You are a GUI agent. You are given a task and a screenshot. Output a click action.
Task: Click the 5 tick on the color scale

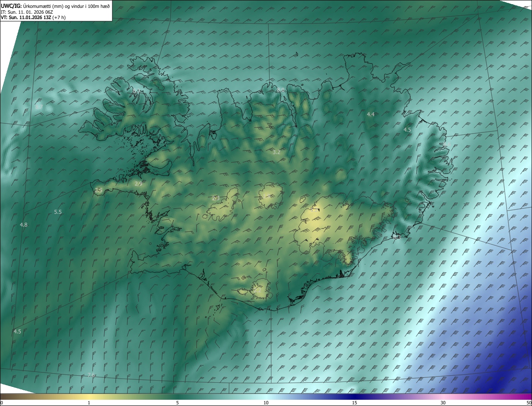point(177,403)
